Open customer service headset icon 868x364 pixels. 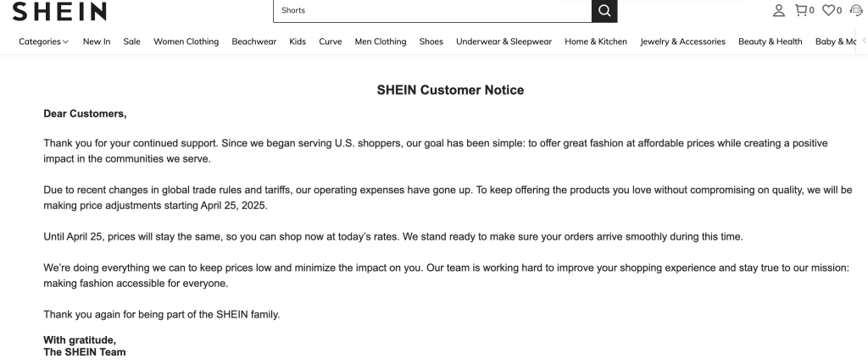(x=856, y=10)
